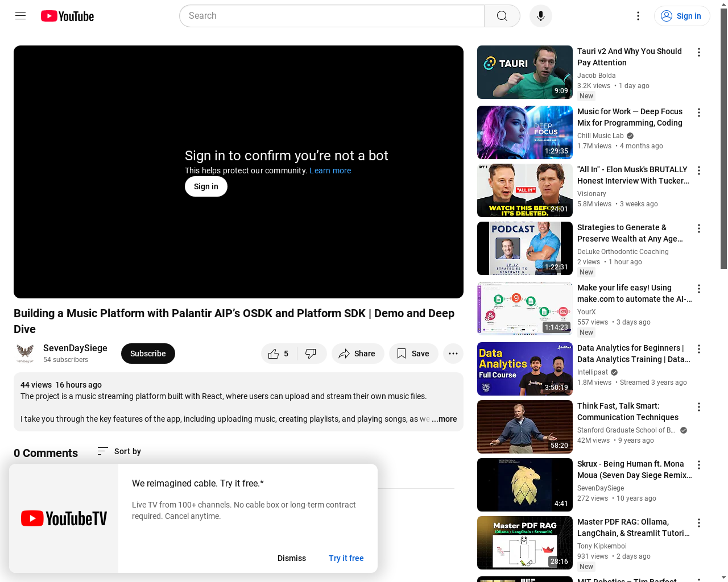Image resolution: width=728 pixels, height=582 pixels.
Task: Open the hamburger guide menu
Action: pyautogui.click(x=20, y=16)
